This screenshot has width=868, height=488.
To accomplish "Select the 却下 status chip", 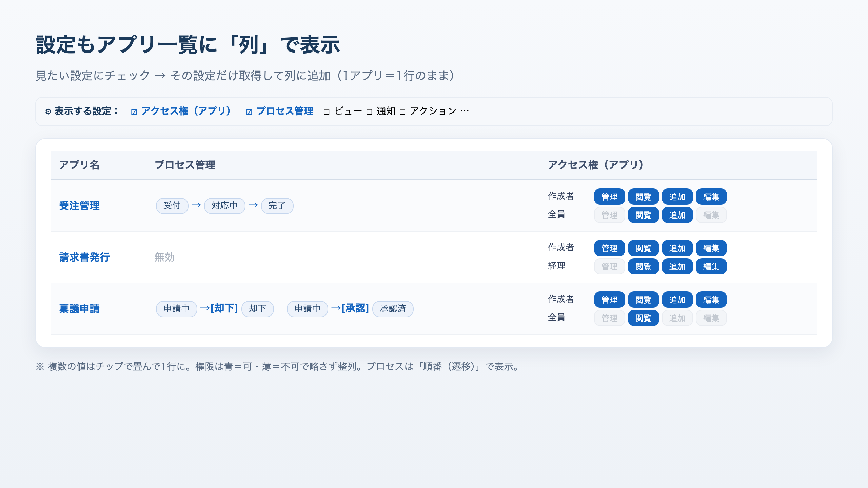I will click(257, 309).
